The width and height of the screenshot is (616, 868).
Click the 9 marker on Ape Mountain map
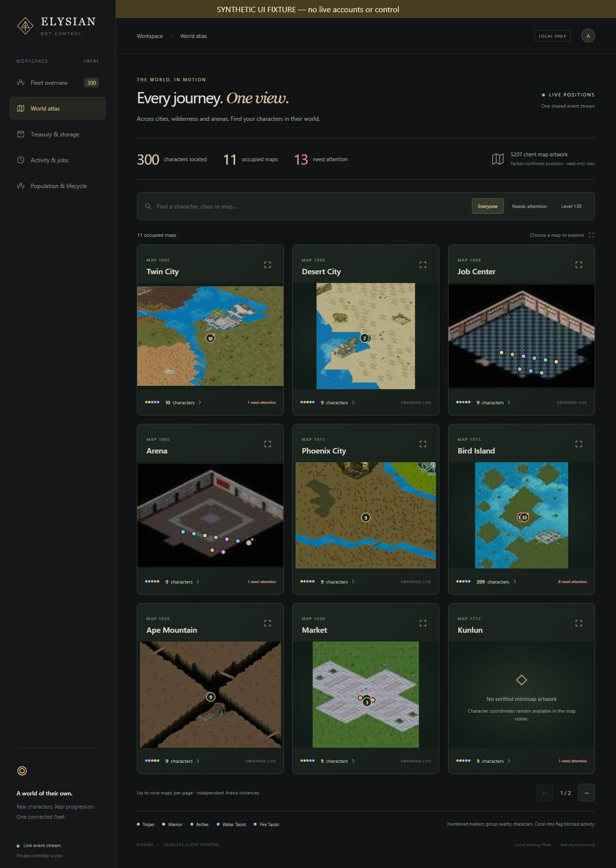coord(210,697)
